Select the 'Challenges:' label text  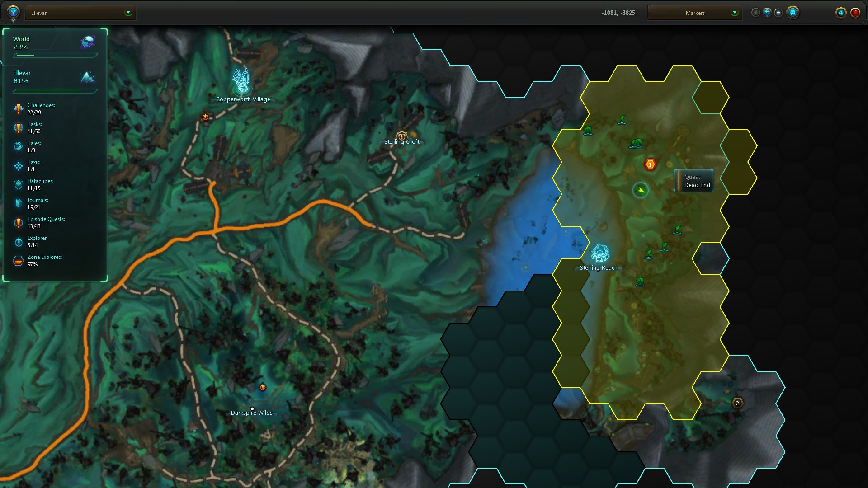pyautogui.click(x=41, y=105)
